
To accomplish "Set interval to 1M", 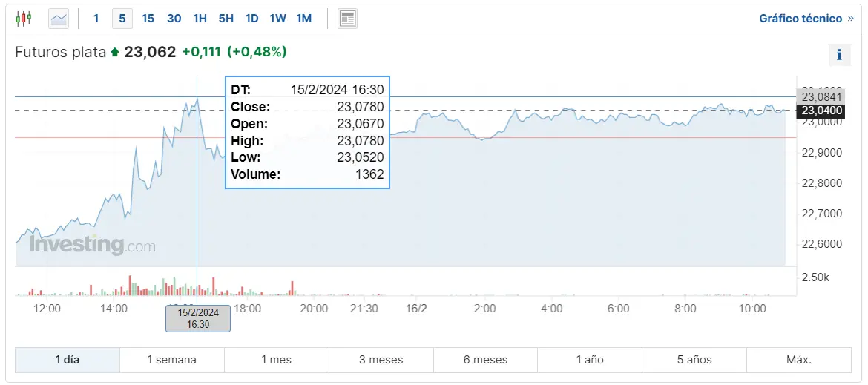I will click(303, 19).
